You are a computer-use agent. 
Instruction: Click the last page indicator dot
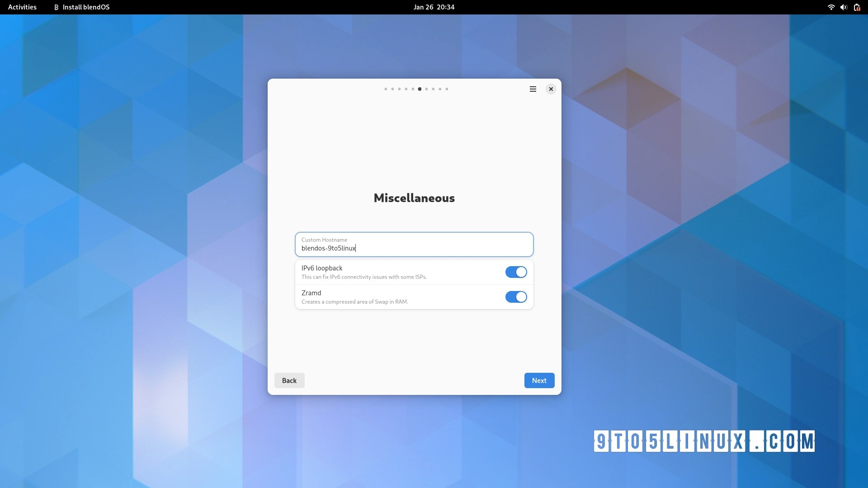[447, 89]
